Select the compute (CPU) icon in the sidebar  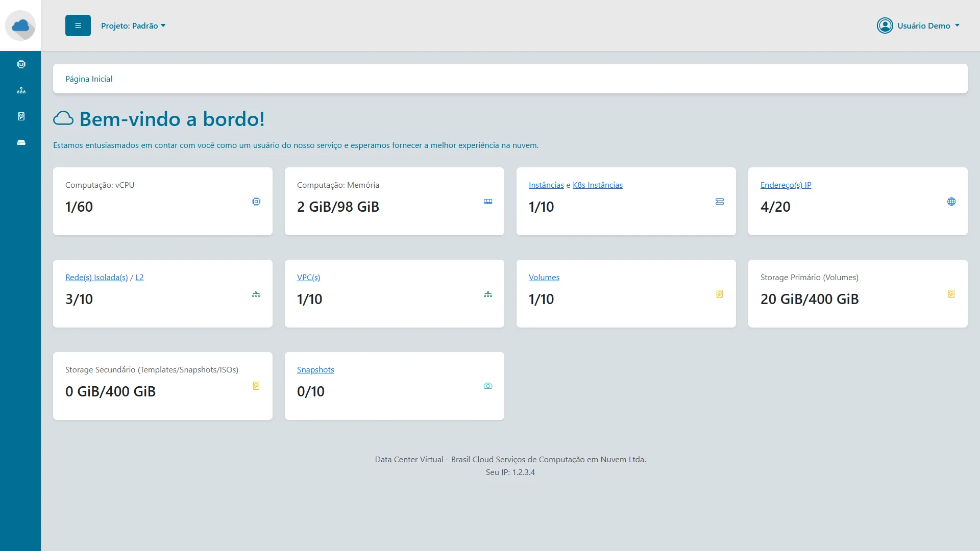click(x=20, y=64)
